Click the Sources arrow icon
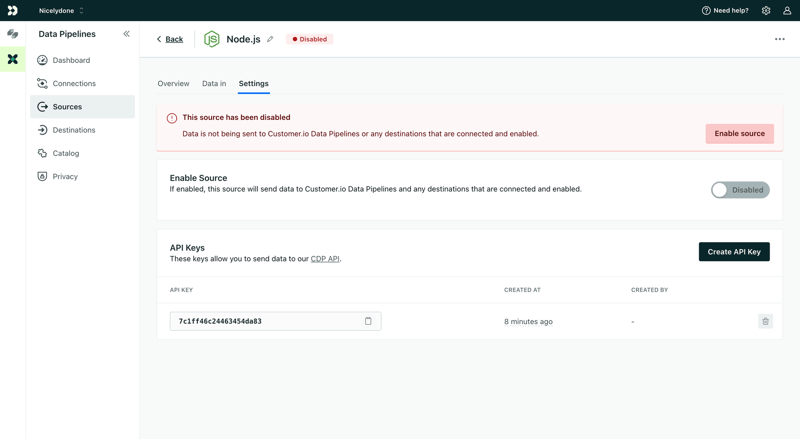 click(x=42, y=107)
